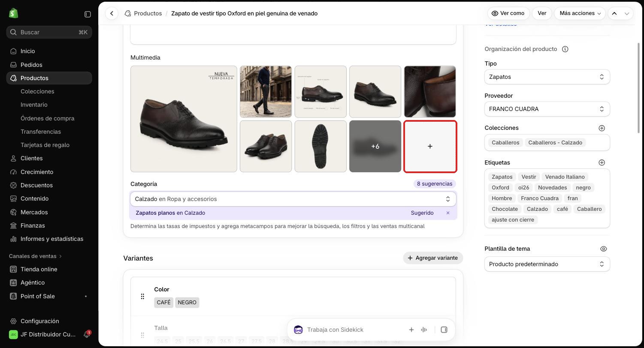Open Pedidos in the sidebar
This screenshot has width=644, height=348.
[31, 65]
